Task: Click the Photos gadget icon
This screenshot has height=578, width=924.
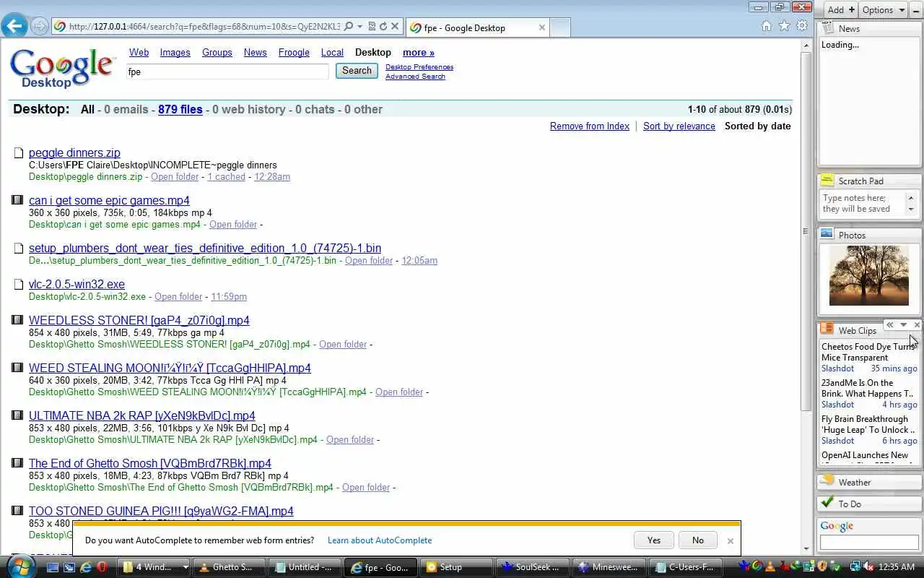Action: [x=827, y=234]
